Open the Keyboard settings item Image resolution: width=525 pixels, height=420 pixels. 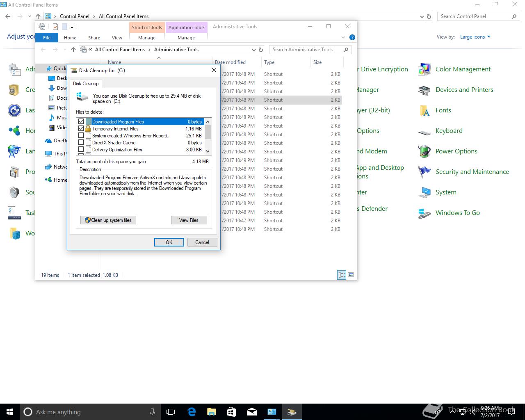440,131
